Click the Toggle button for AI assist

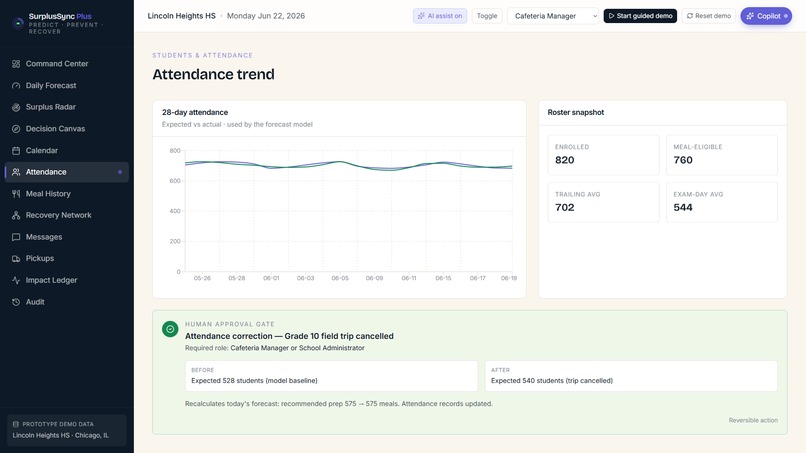[x=487, y=16]
